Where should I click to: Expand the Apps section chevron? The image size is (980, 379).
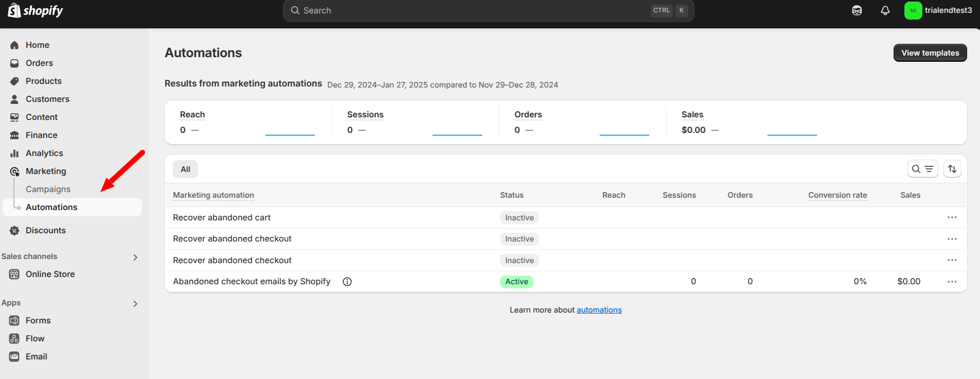coord(135,303)
